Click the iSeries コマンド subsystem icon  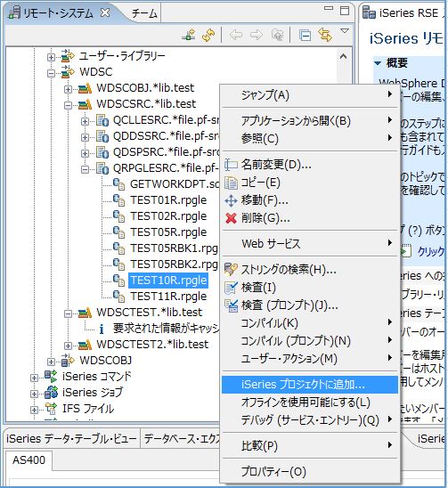pyautogui.click(x=51, y=377)
